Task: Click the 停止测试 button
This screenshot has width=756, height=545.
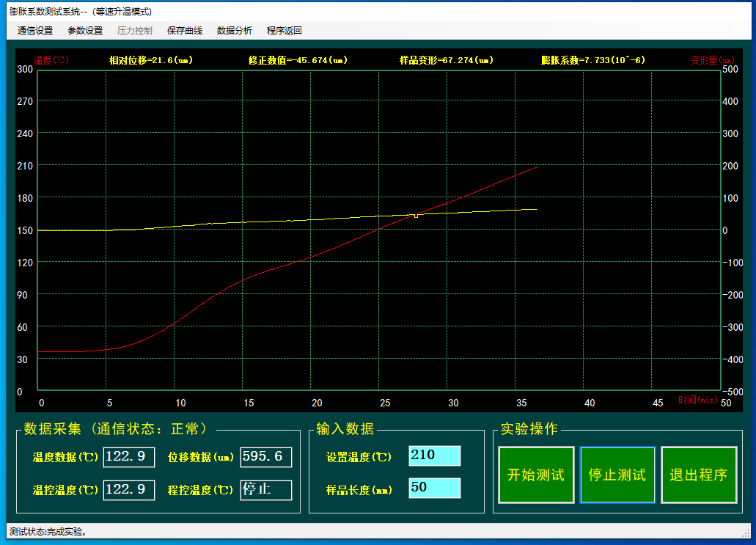Action: pos(617,475)
